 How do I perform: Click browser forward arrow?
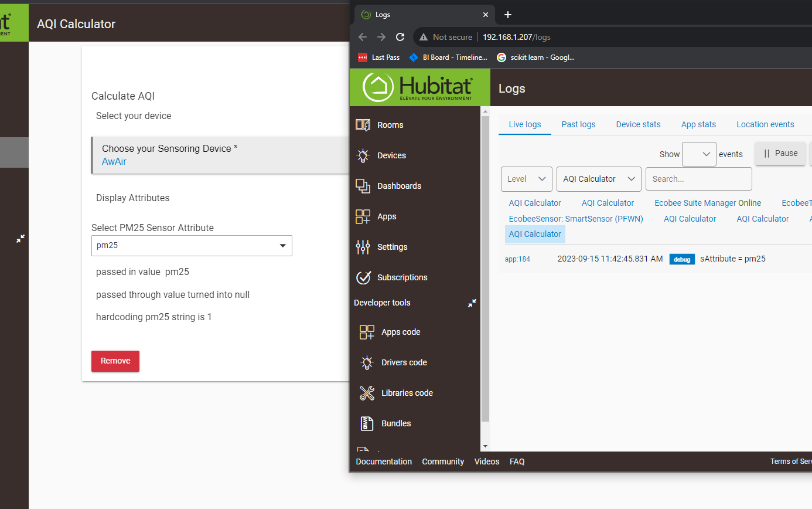[x=381, y=37]
